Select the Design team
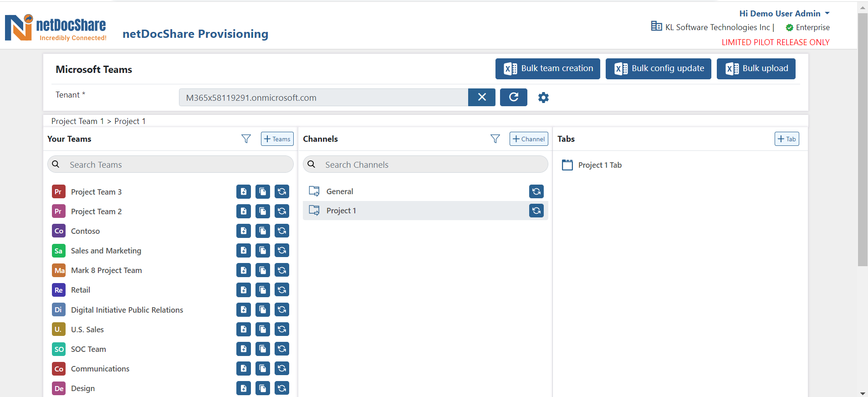 click(83, 388)
